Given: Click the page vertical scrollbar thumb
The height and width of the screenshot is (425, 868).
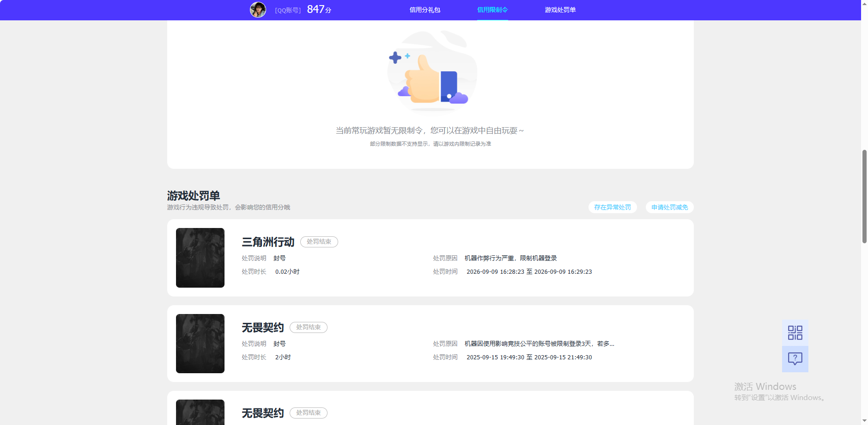Looking at the screenshot, I should (864, 196).
